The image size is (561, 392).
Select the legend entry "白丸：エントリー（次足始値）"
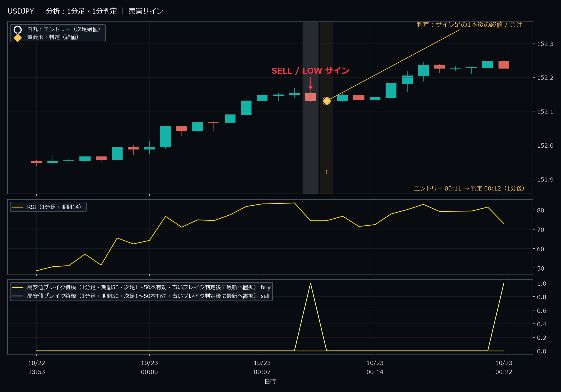(64, 29)
